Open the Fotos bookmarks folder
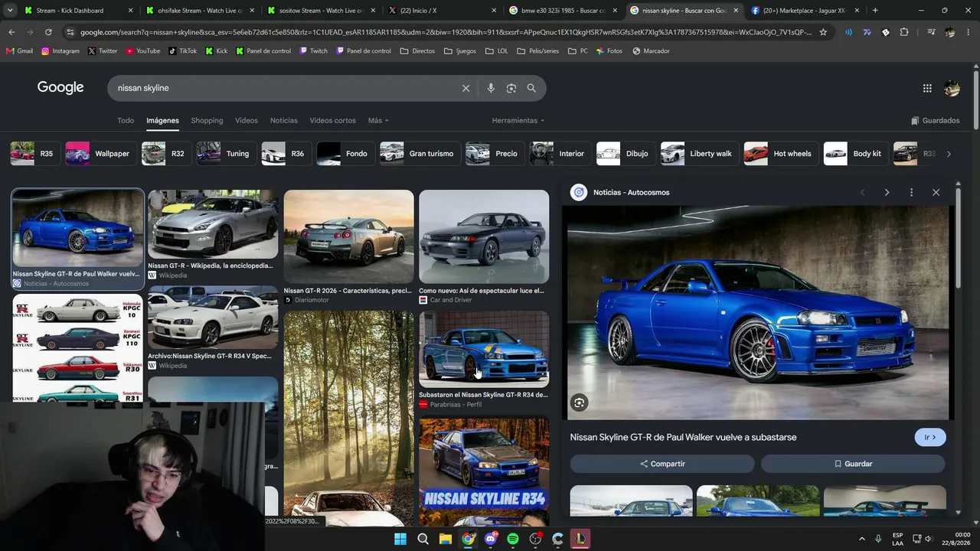Image resolution: width=980 pixels, height=551 pixels. (608, 51)
